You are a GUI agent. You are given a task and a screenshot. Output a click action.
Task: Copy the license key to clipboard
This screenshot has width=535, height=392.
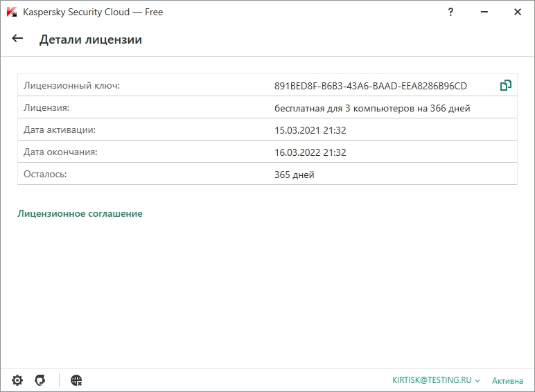[506, 85]
